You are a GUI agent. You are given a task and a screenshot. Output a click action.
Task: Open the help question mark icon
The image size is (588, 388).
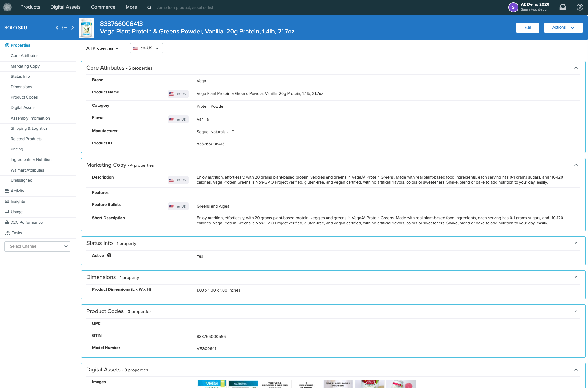[580, 7]
